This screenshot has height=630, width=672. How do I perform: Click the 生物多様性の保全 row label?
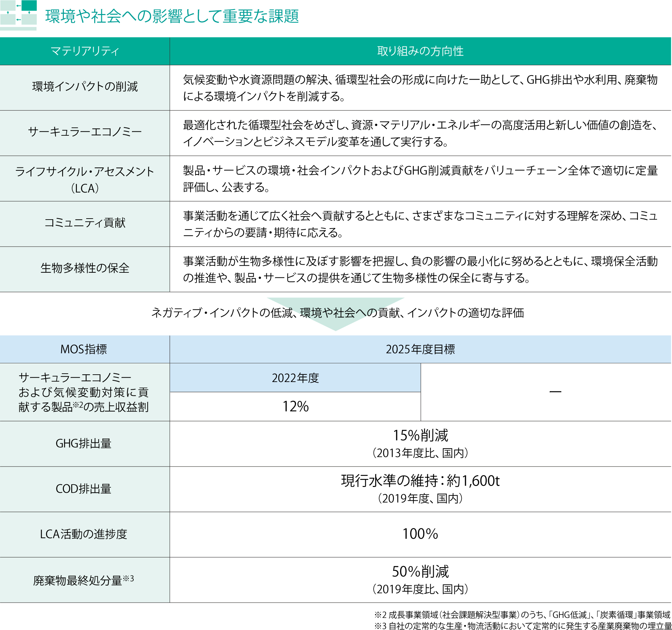point(85,268)
